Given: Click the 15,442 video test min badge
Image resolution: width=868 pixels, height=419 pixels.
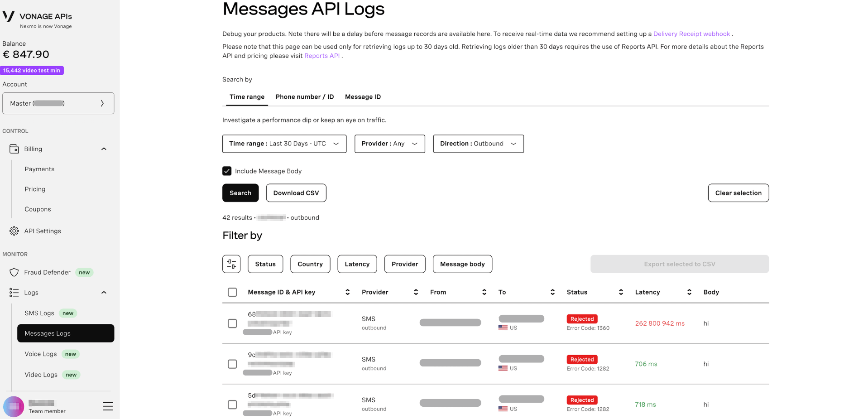Looking at the screenshot, I should tap(32, 70).
